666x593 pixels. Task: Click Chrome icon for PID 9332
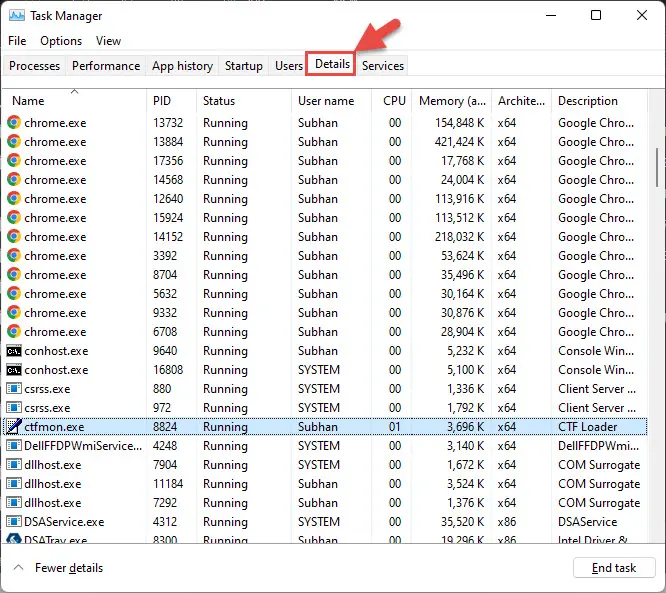tap(14, 312)
